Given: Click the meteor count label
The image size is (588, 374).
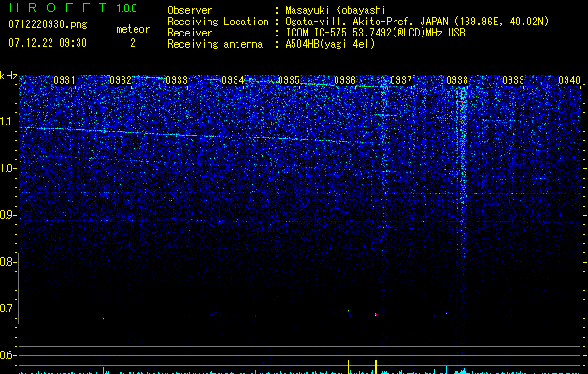Looking at the screenshot, I should tap(133, 29).
